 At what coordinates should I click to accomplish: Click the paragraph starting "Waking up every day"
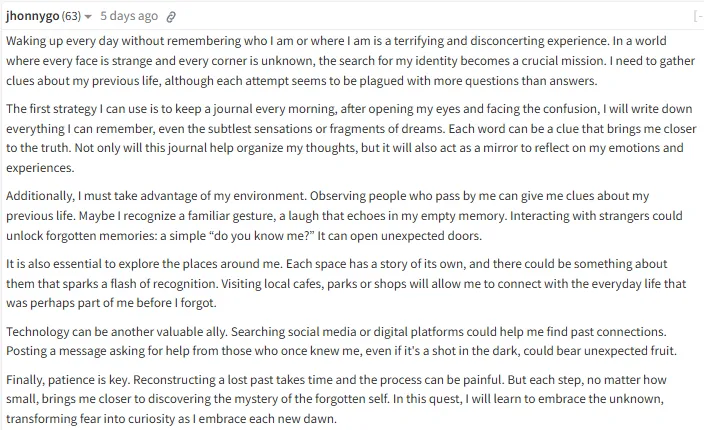pyautogui.click(x=350, y=61)
